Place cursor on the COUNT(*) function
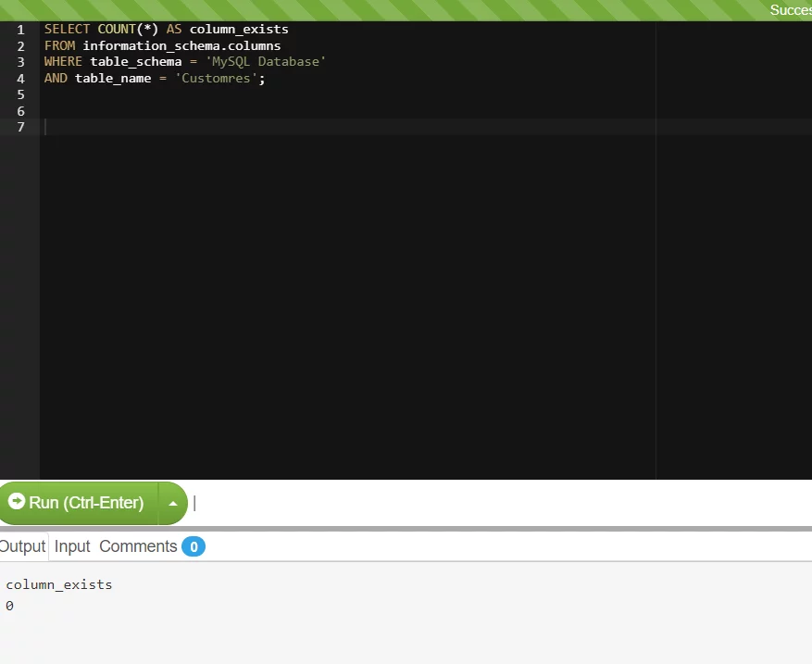Viewport: 812px width, 664px height. point(128,30)
